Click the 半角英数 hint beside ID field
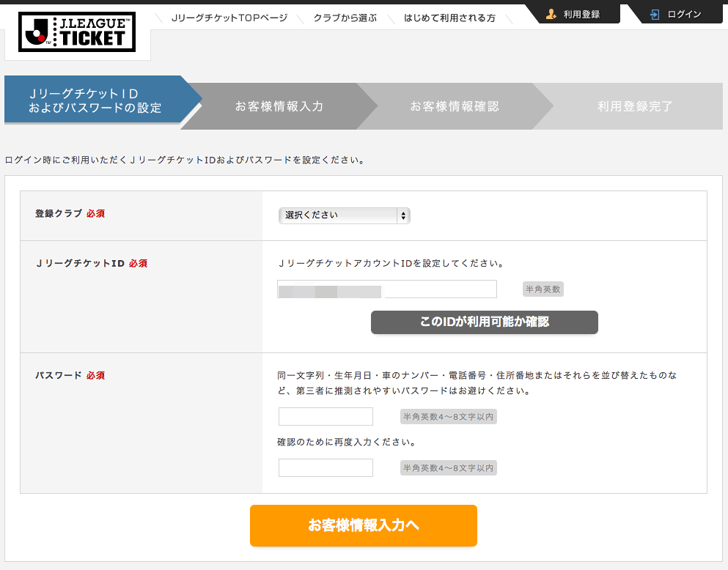The width and height of the screenshot is (728, 570). click(x=543, y=289)
